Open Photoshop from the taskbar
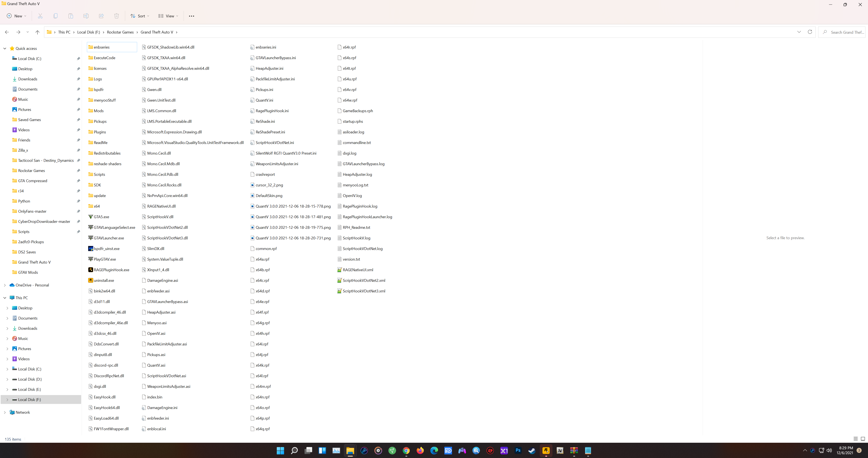 518,451
